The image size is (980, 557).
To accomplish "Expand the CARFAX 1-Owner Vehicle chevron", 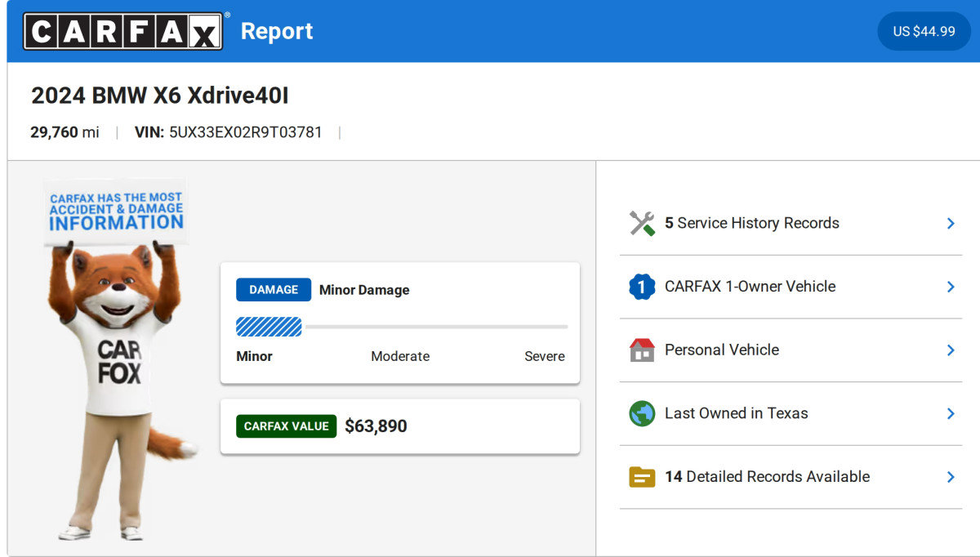I will click(x=951, y=287).
